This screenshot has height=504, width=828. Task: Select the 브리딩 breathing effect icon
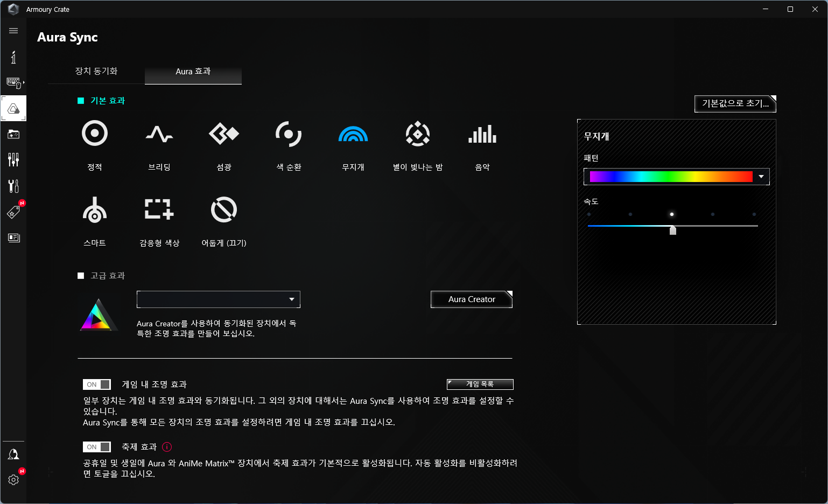[159, 134]
